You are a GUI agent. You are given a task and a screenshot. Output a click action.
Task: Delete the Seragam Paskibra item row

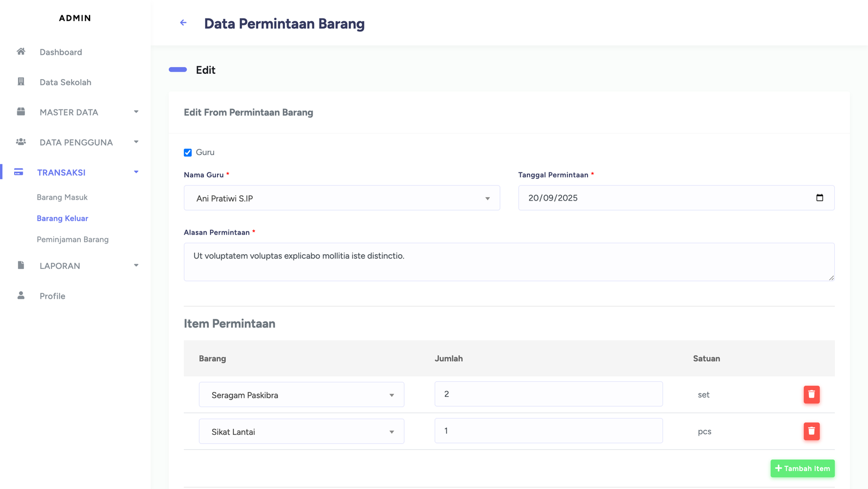811,395
